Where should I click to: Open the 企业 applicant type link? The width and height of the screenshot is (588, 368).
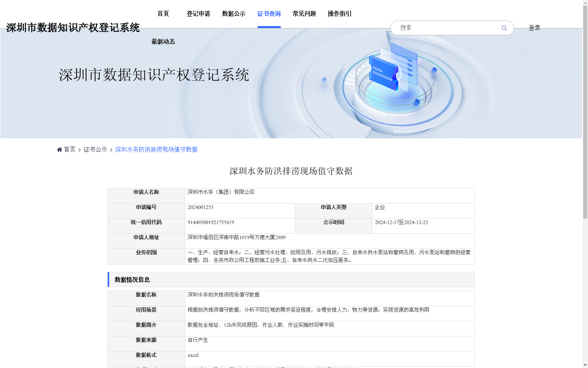point(380,207)
